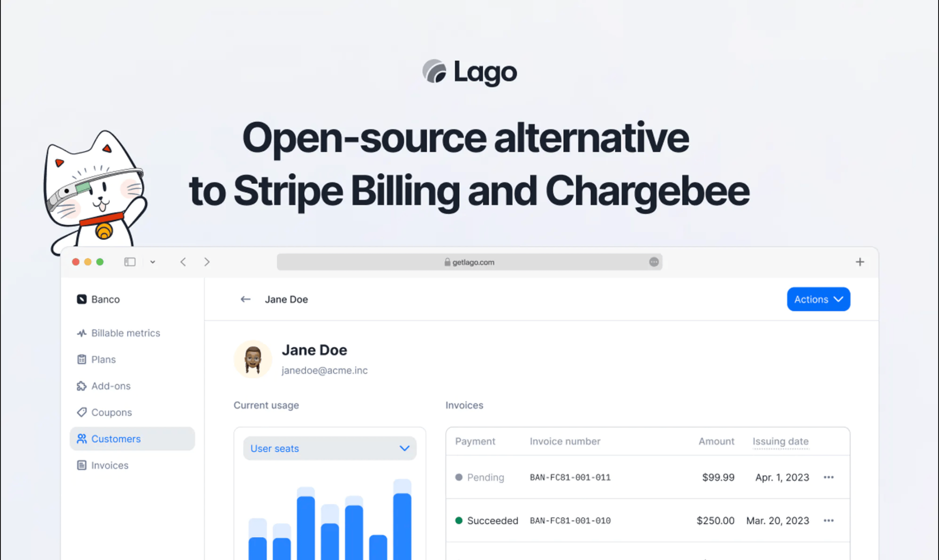Click the Succeeded payment status
939x560 pixels.
point(486,521)
